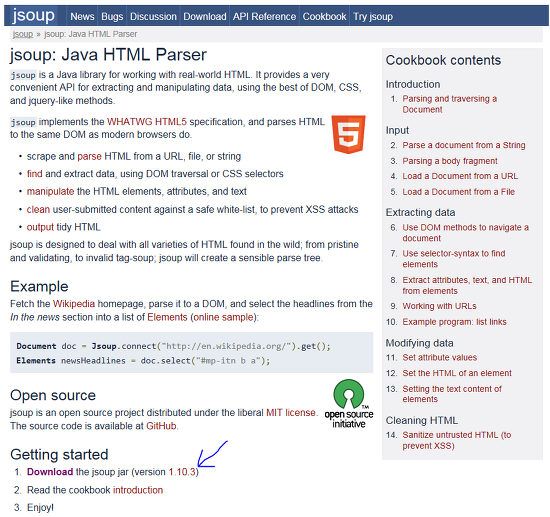Click the 'jsoup: Java HTML Parser' page title
Viewport: 550px width, 517px height.
pos(108,55)
